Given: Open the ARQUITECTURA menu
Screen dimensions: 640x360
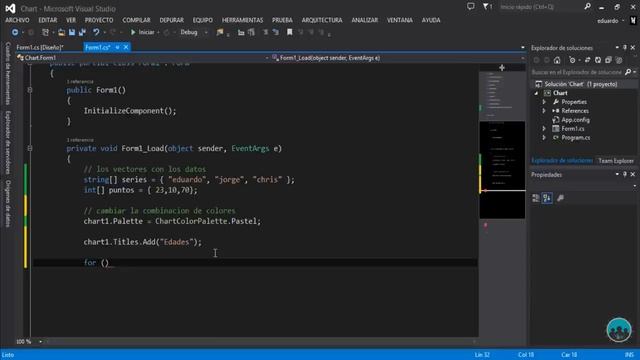Looking at the screenshot, I should tap(322, 20).
